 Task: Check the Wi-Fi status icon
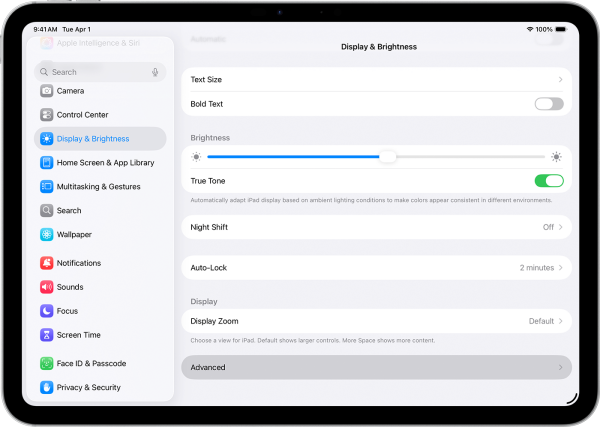point(530,29)
